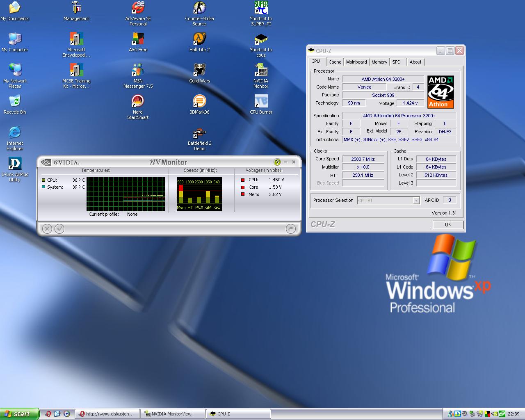Select the D-Link AirPlus Utility icon
The image size is (525, 420).
point(15,169)
